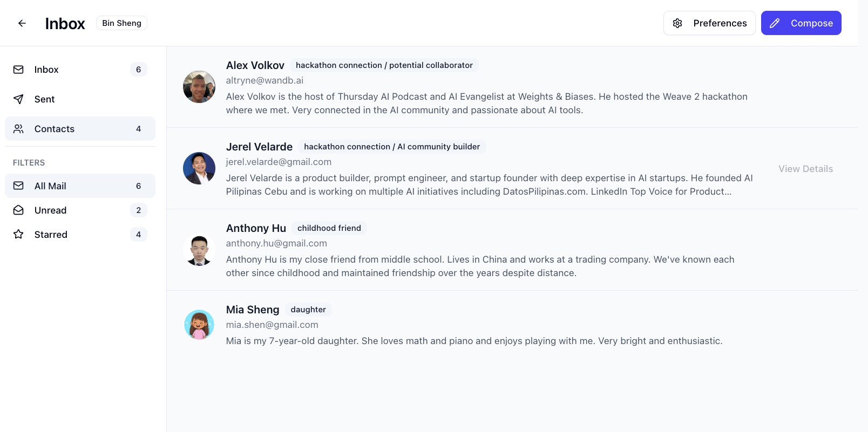Select the Unread filter
The width and height of the screenshot is (868, 432).
pyautogui.click(x=51, y=210)
